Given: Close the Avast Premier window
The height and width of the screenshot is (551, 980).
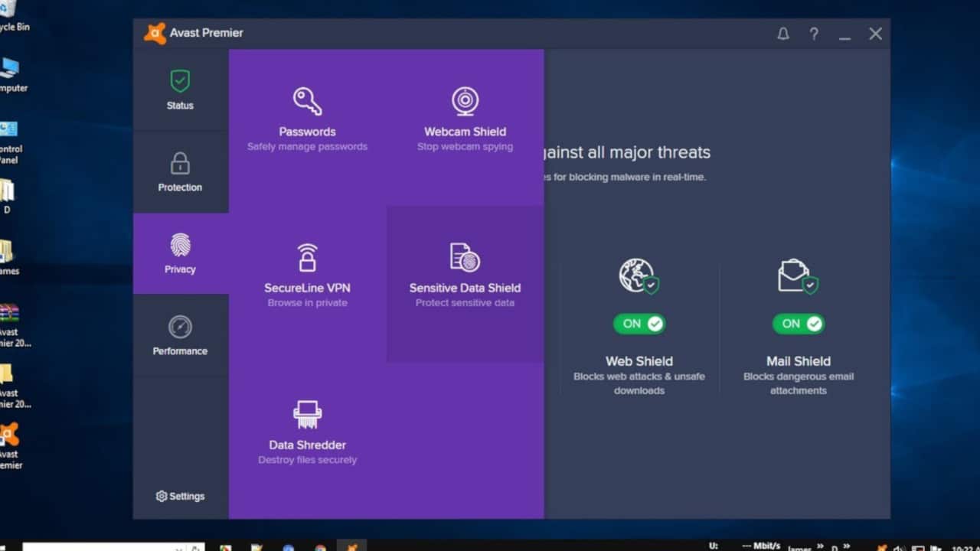Looking at the screenshot, I should click(876, 34).
